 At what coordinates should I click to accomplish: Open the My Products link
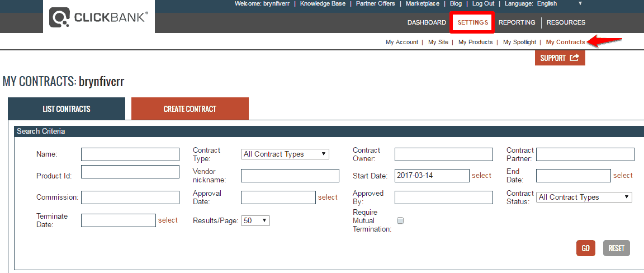(475, 42)
